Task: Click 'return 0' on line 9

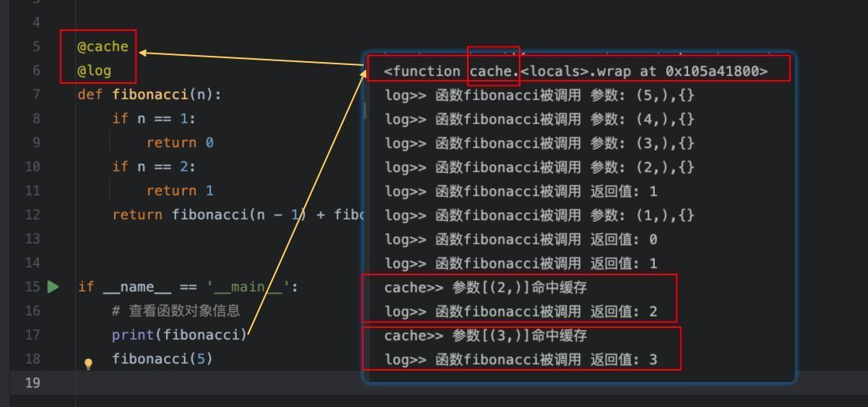Action: pyautogui.click(x=180, y=143)
